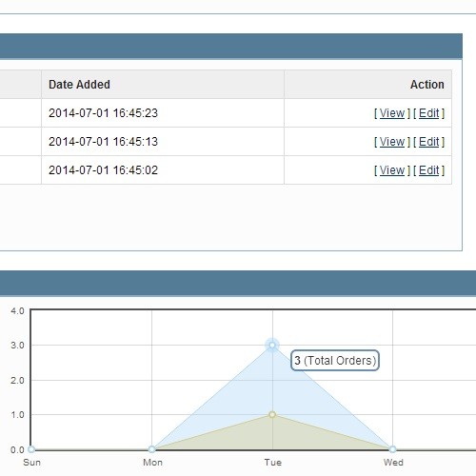Select Tuesday olive-colored data point at 1.0
This screenshot has height=476, width=476.
pyautogui.click(x=272, y=414)
